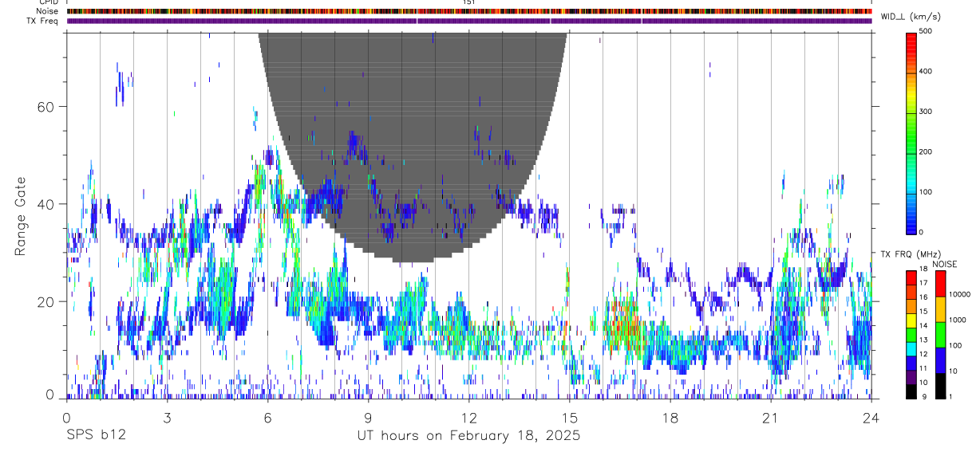Click the 'UT hours on February 18, 2025' axis title
Screen dimensions: 980x452
coord(468,437)
